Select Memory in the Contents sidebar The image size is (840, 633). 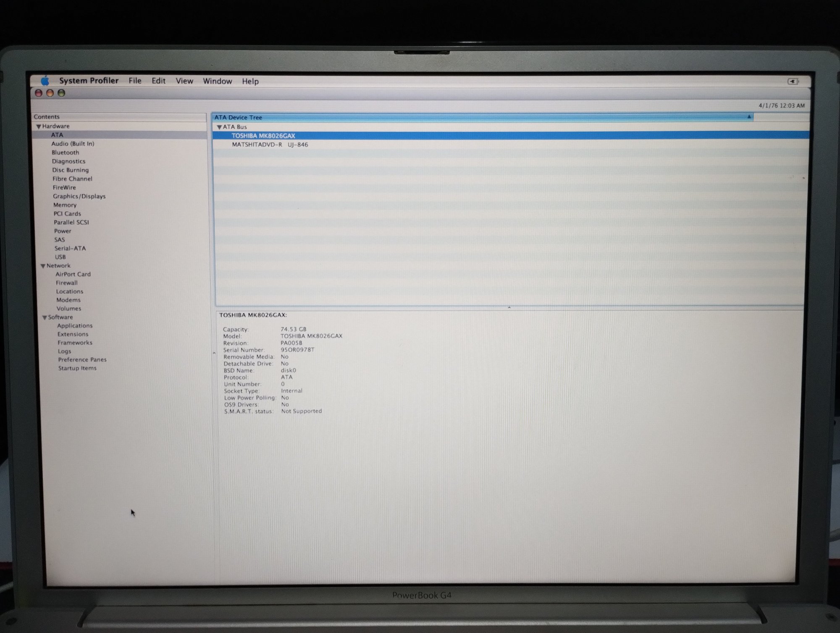pyautogui.click(x=65, y=205)
